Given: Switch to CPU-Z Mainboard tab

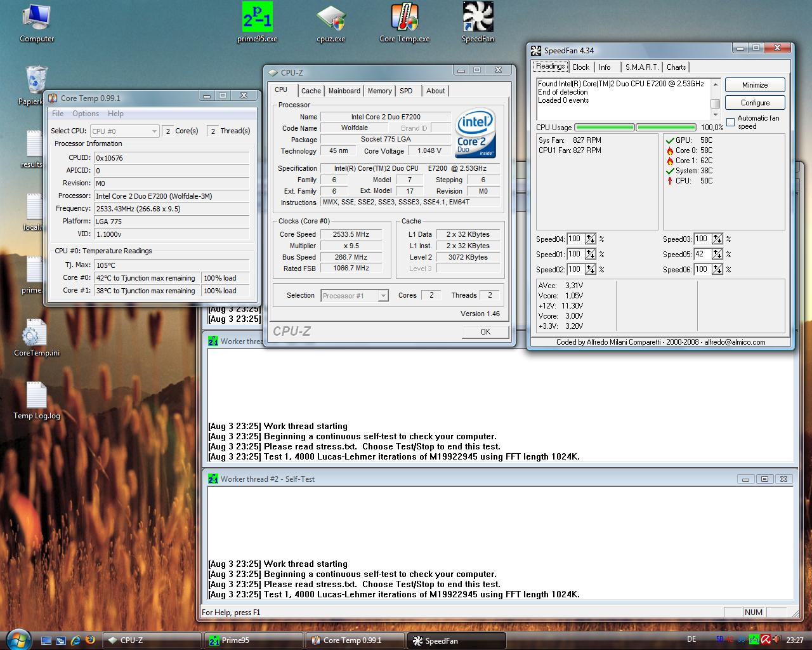Looking at the screenshot, I should (344, 91).
